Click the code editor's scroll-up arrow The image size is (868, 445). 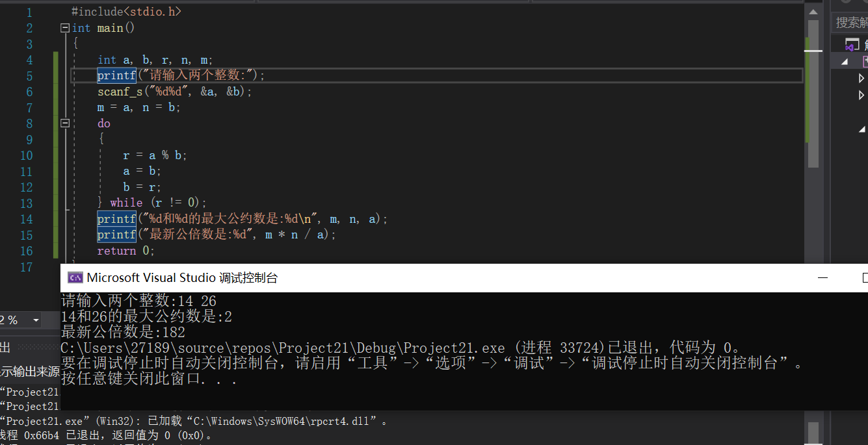pos(813,12)
